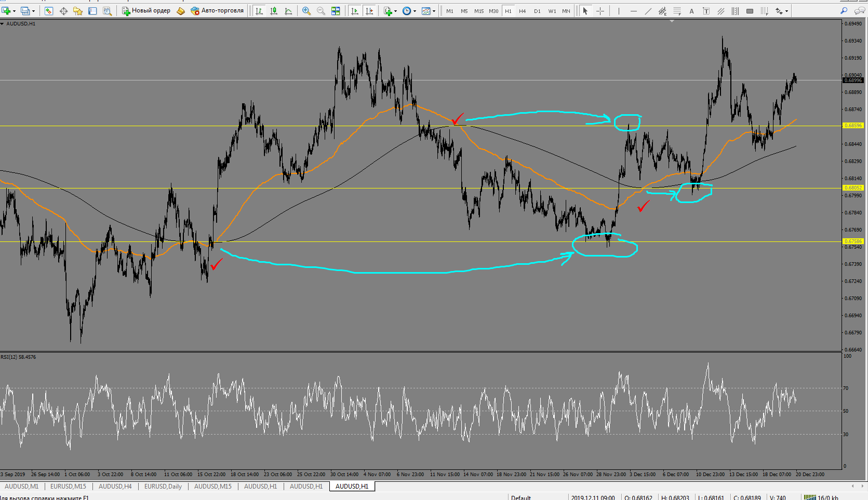Image resolution: width=868 pixels, height=500 pixels.
Task: Expand the Templates dropdown arrow
Action: 434,11
